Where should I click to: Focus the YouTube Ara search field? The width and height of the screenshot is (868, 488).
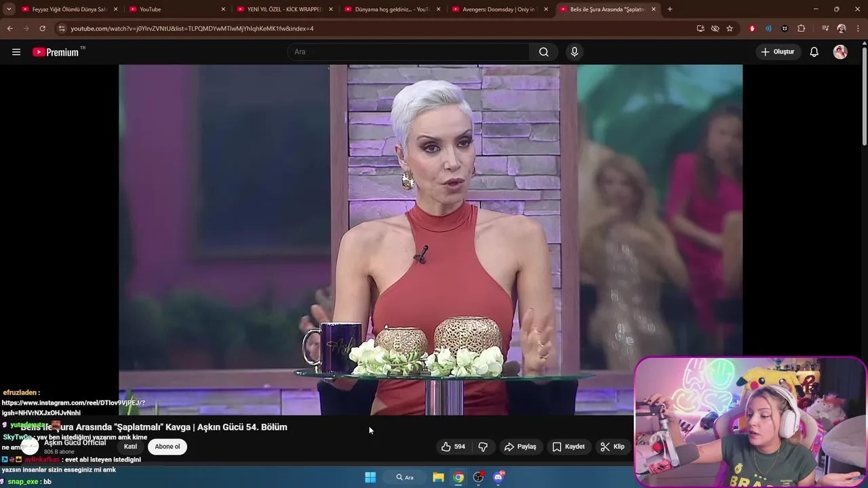point(408,52)
